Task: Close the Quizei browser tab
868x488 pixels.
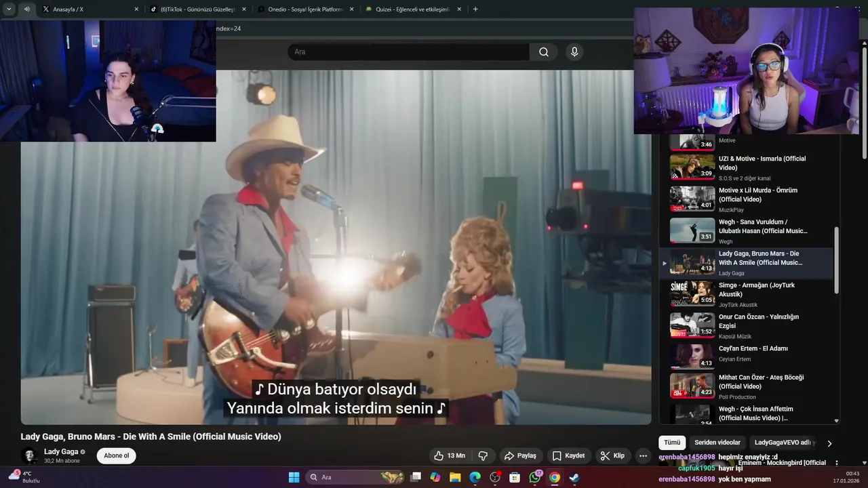Action: coord(459,9)
